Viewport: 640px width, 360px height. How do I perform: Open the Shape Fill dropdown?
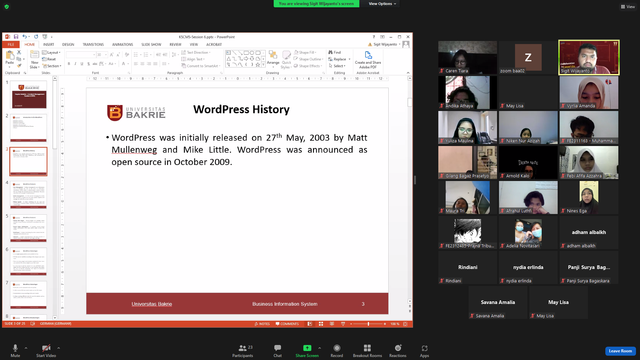click(305, 53)
